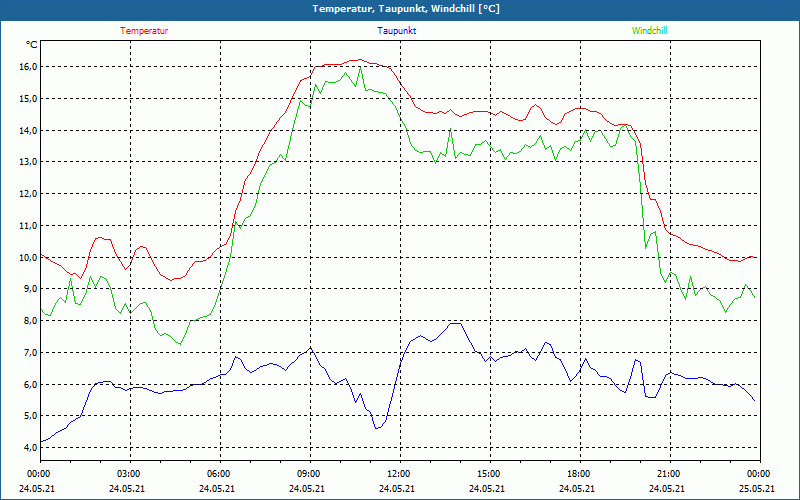Click the "24.05.21" date under 15:00
The image size is (800, 500).
[487, 488]
